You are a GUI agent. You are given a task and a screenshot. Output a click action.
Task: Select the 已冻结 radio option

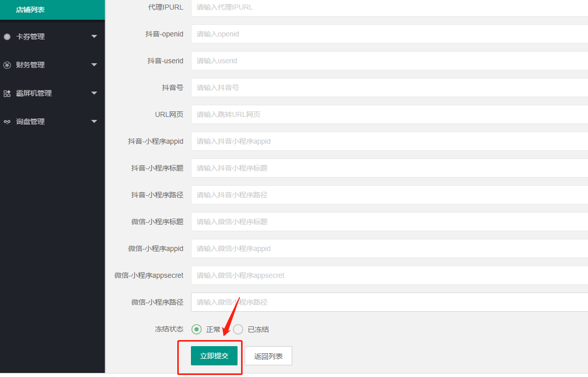point(238,329)
